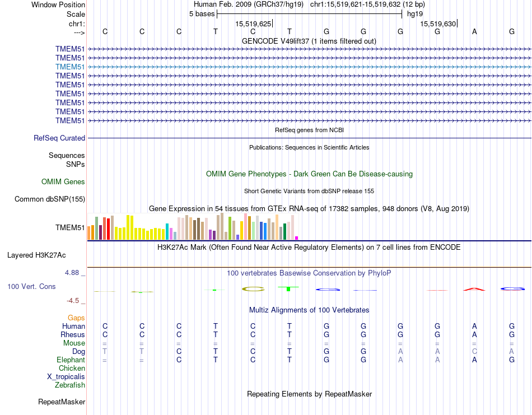Click the Multiz Alignments of 100 Vertebrates title
Image resolution: width=532 pixels, height=415 pixels.
(x=309, y=310)
